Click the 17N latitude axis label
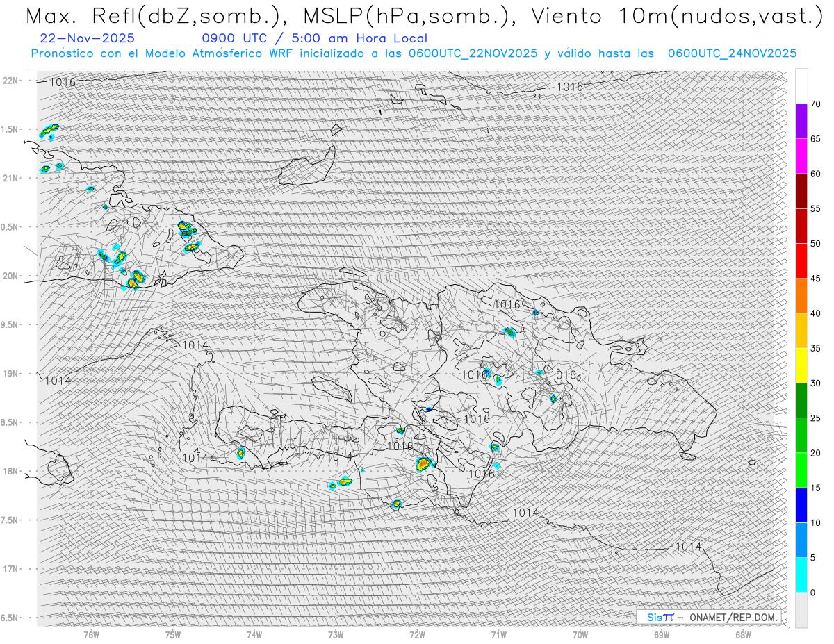 point(12,569)
